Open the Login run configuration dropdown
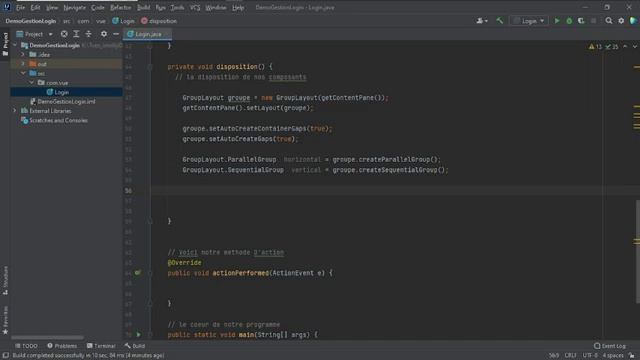This screenshot has width=640, height=360. point(529,21)
